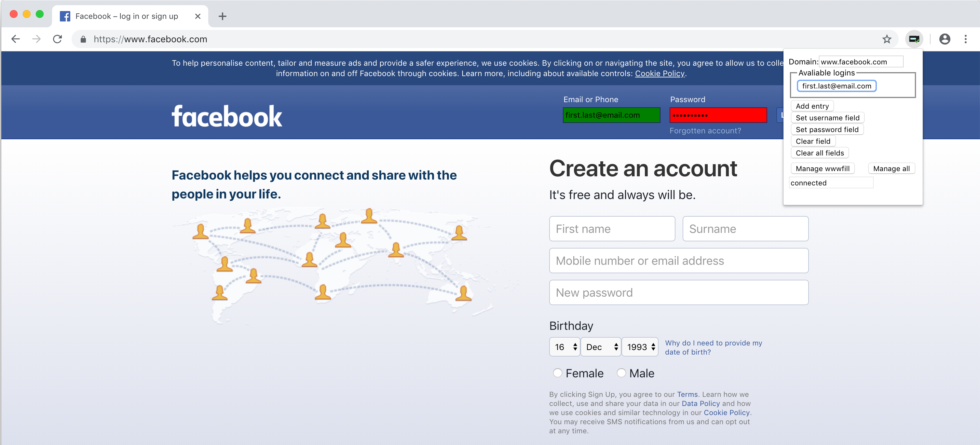980x445 pixels.
Task: Select the Female radio button
Action: point(557,373)
